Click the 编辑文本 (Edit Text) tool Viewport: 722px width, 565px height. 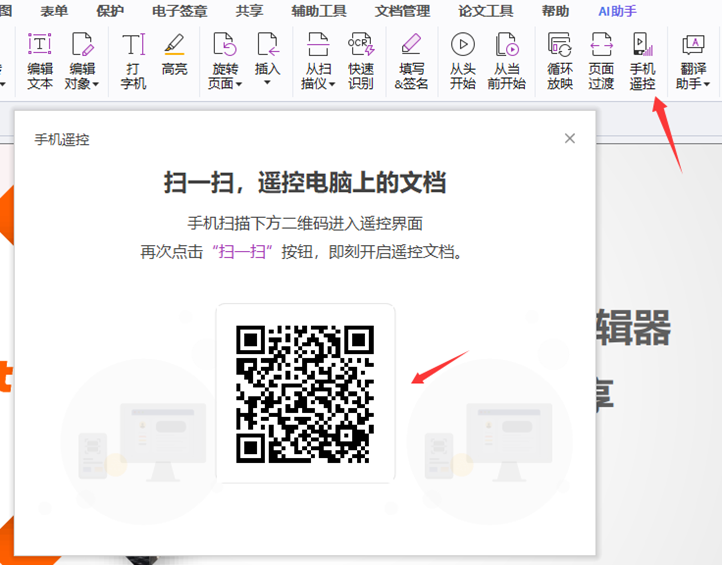point(39,60)
